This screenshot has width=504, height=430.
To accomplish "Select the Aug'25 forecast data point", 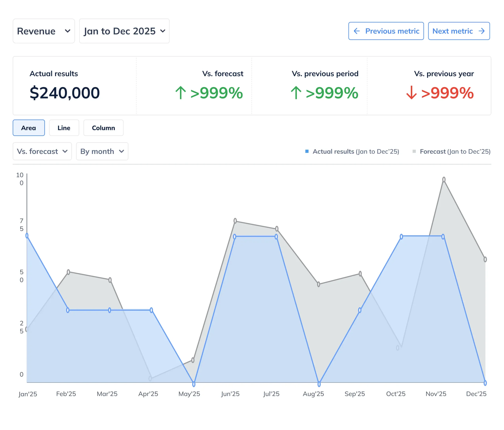I will 318,284.
